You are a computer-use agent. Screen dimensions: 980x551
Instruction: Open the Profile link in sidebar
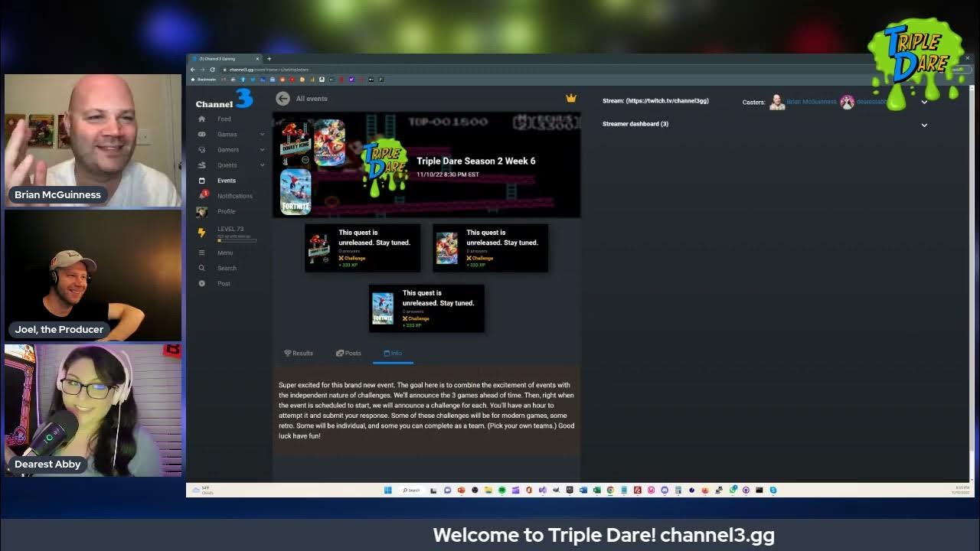[226, 211]
